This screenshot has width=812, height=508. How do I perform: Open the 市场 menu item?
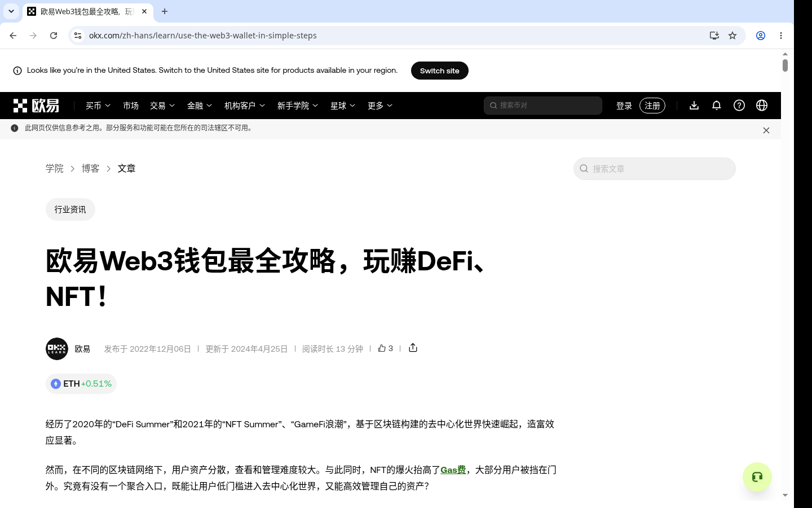(131, 106)
